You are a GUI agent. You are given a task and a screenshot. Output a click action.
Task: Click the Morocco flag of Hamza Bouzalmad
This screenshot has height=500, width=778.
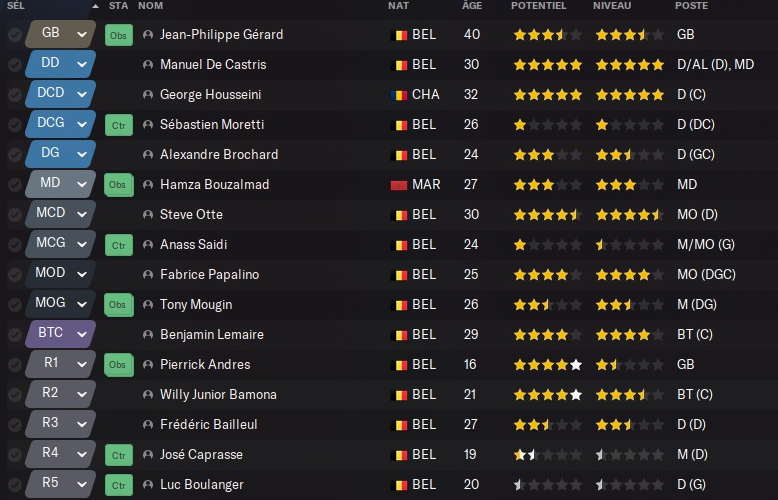399,185
